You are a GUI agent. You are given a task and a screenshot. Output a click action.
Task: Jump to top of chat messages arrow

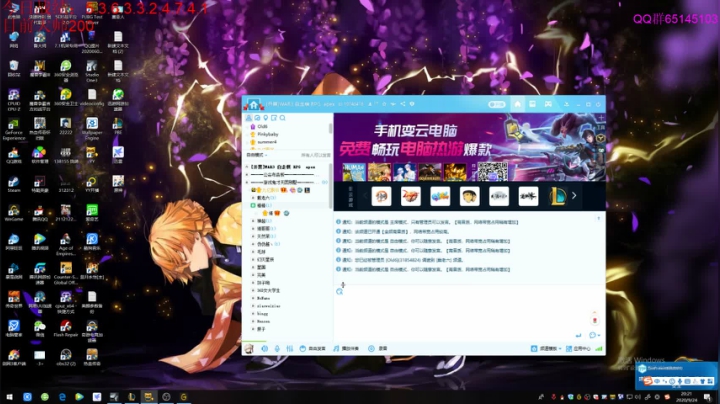[598, 219]
